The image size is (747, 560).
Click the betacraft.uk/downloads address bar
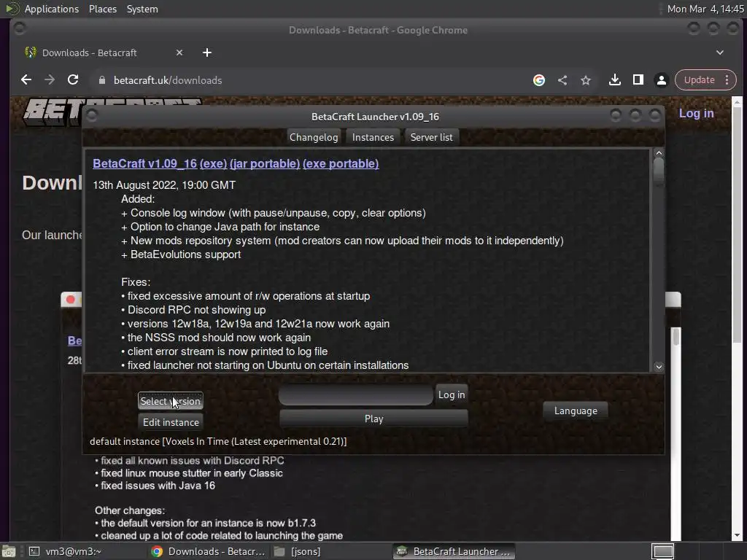tap(168, 80)
